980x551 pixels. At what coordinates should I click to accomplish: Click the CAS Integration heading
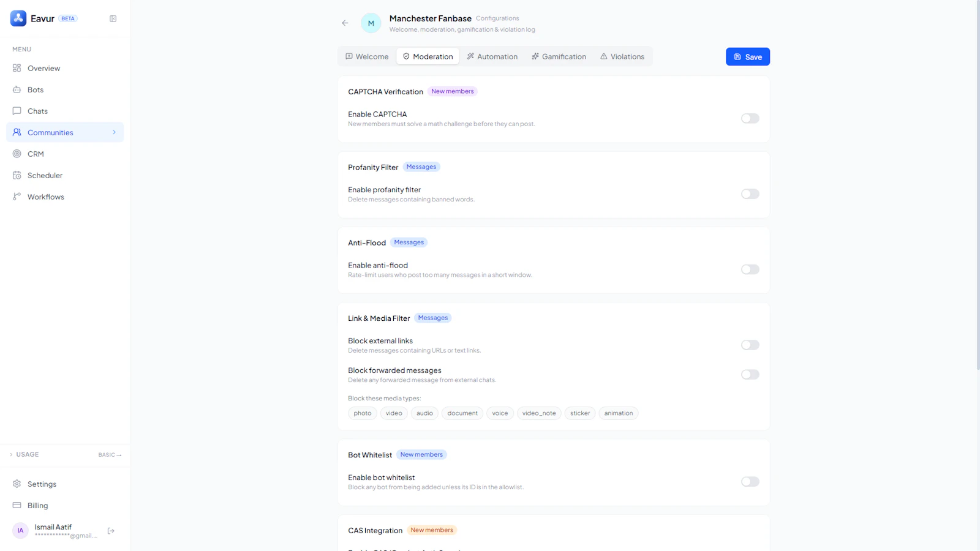point(375,531)
